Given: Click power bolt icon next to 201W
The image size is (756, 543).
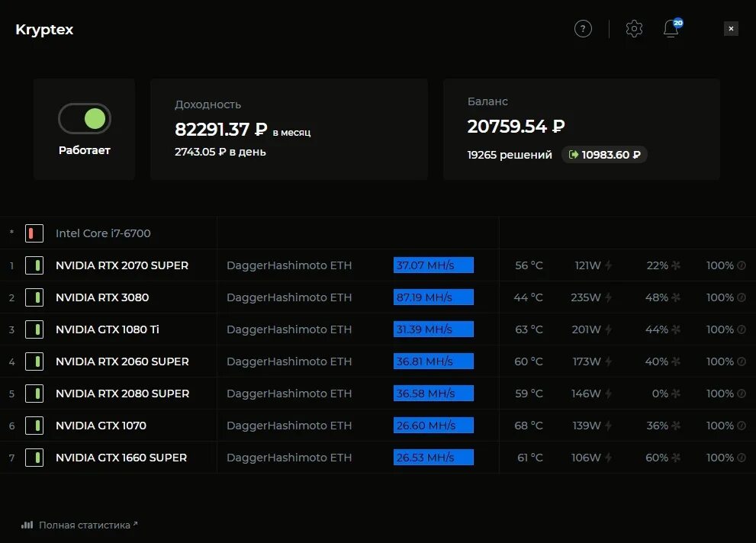Looking at the screenshot, I should [609, 329].
